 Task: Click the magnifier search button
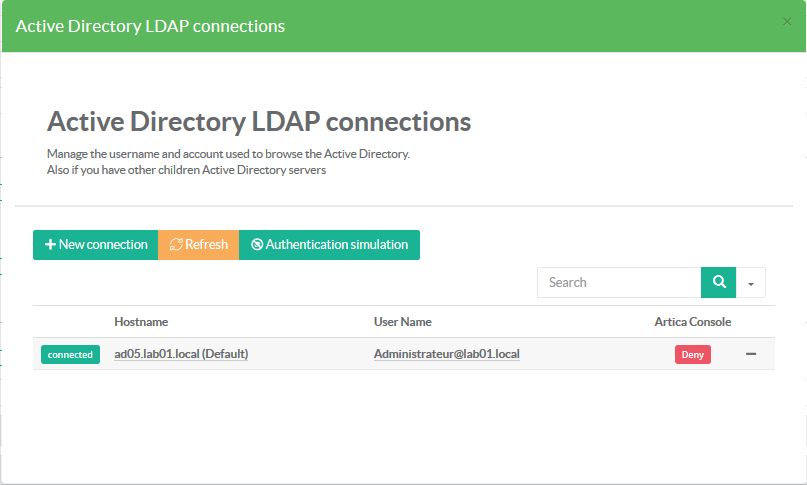click(x=718, y=282)
